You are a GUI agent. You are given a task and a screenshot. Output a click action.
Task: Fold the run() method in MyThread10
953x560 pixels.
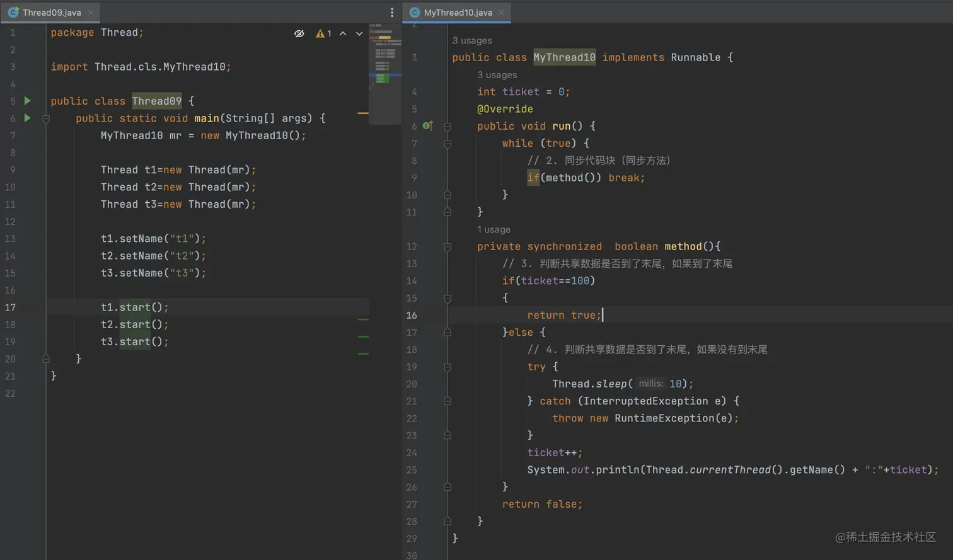pos(448,127)
